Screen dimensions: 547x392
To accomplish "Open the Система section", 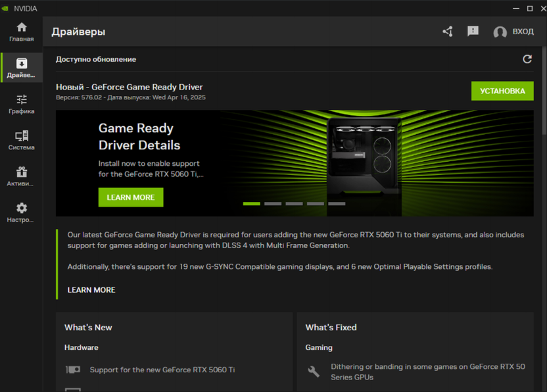I will coord(22,140).
